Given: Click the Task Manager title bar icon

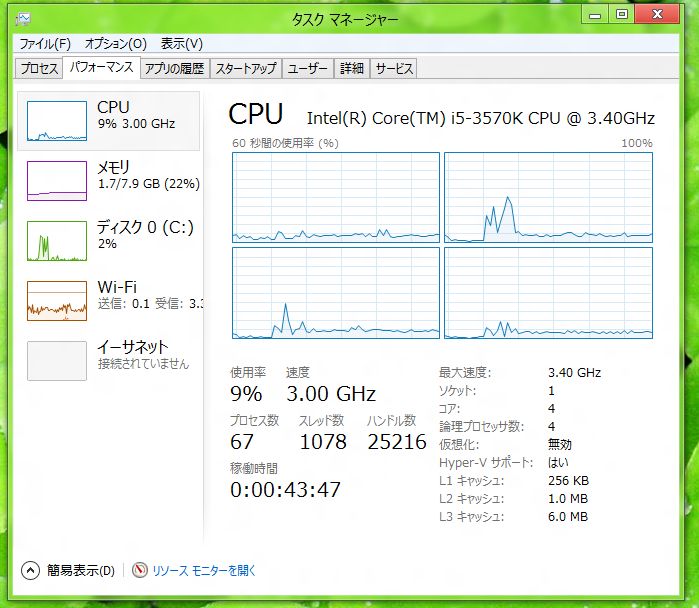Looking at the screenshot, I should pos(23,19).
